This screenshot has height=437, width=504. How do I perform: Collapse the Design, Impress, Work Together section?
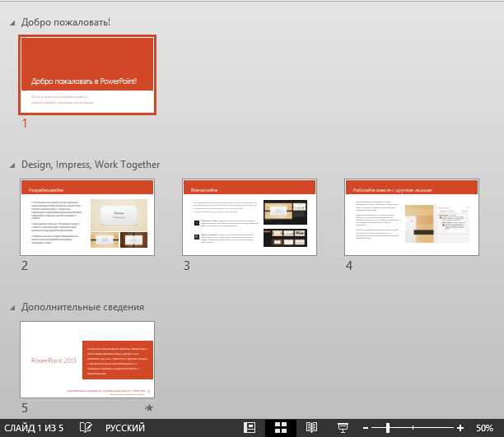click(12, 165)
